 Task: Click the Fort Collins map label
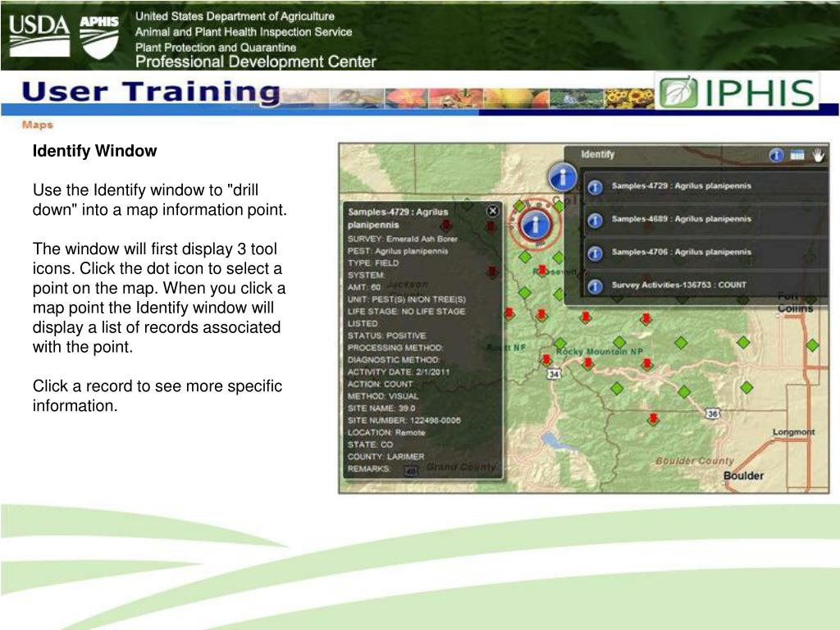pos(796,302)
